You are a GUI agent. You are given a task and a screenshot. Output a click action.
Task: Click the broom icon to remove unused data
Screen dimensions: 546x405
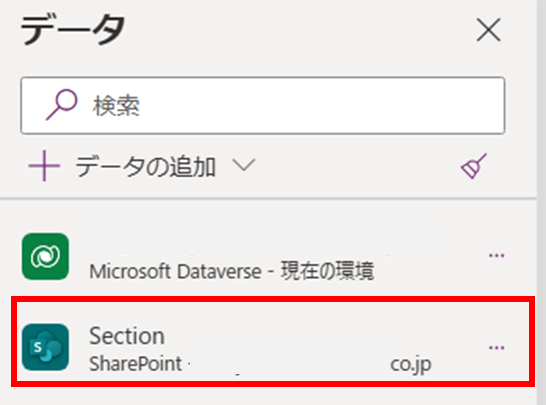[x=474, y=166]
